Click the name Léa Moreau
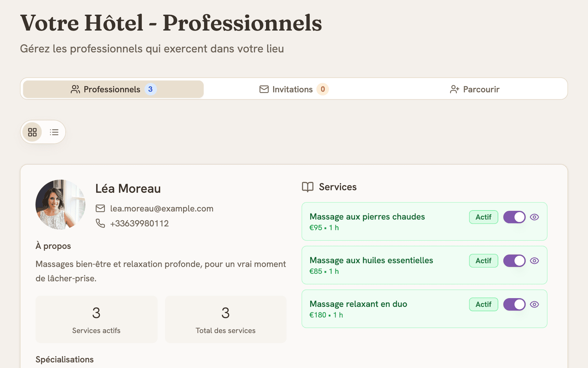This screenshot has width=588, height=368. click(x=128, y=189)
